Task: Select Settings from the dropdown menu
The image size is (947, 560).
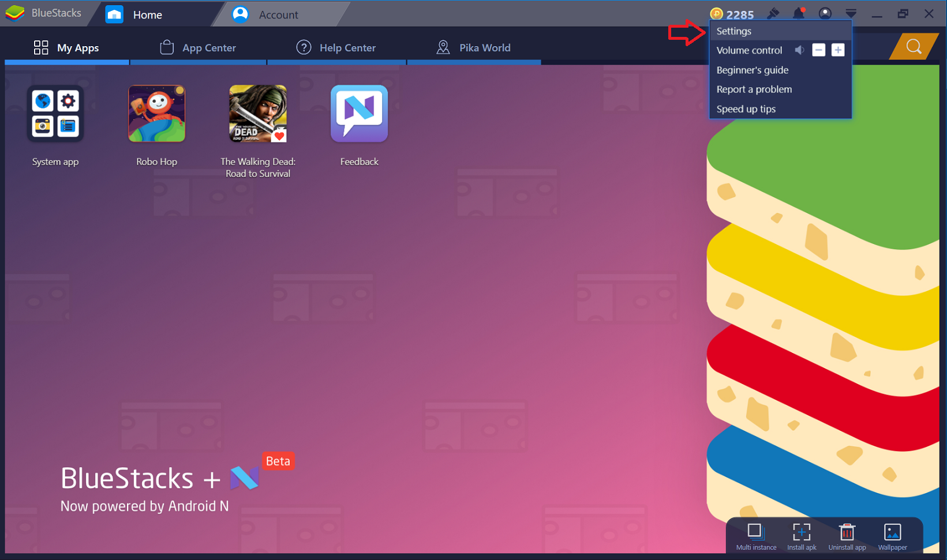Action: pyautogui.click(x=780, y=31)
